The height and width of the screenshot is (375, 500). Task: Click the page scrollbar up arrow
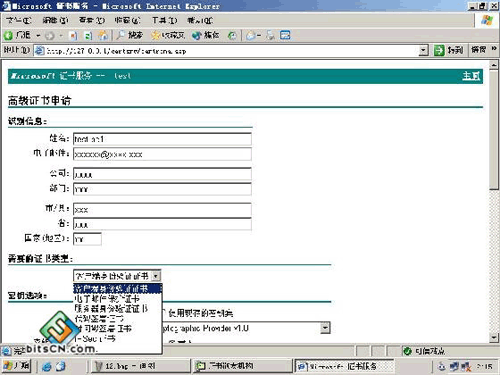pos(494,65)
